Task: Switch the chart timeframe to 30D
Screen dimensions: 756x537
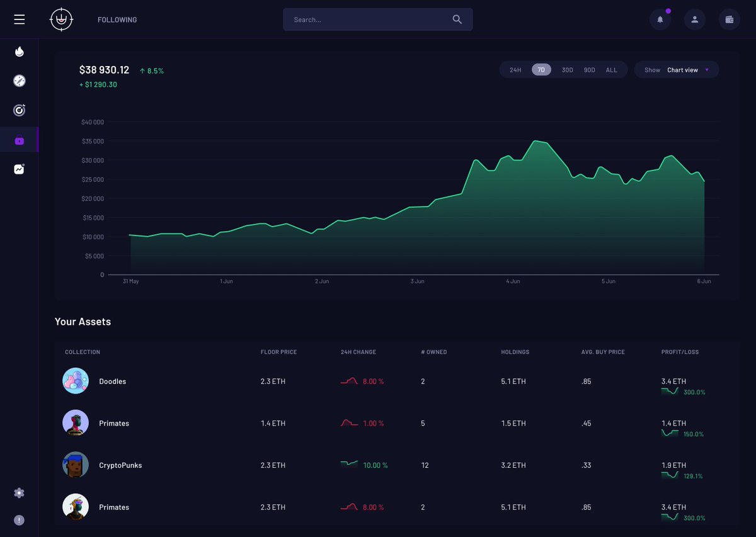Action: [x=566, y=69]
